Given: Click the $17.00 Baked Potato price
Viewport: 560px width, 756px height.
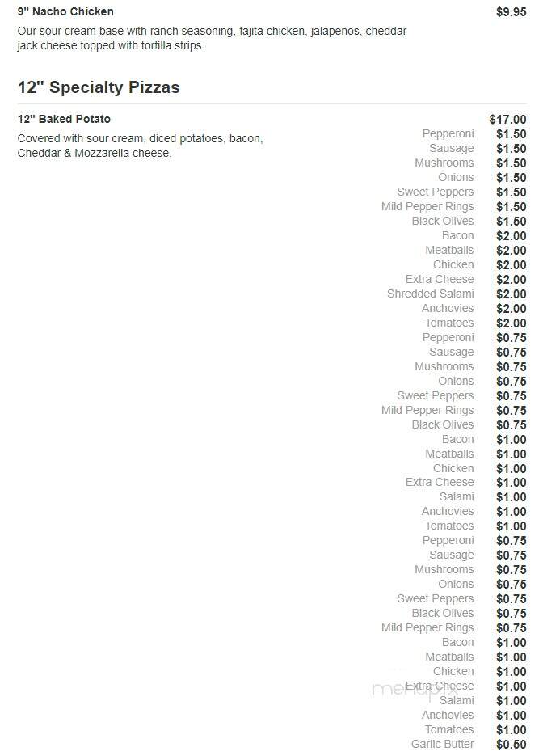Looking at the screenshot, I should (507, 120).
